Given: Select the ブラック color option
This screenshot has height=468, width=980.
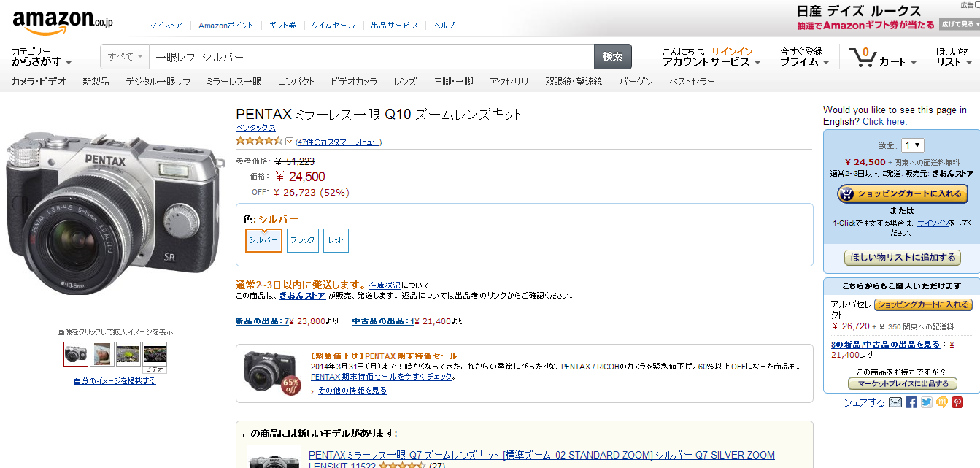Looking at the screenshot, I should point(302,240).
